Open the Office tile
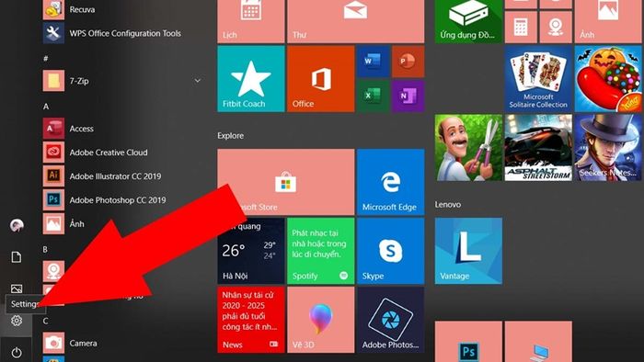 321,79
